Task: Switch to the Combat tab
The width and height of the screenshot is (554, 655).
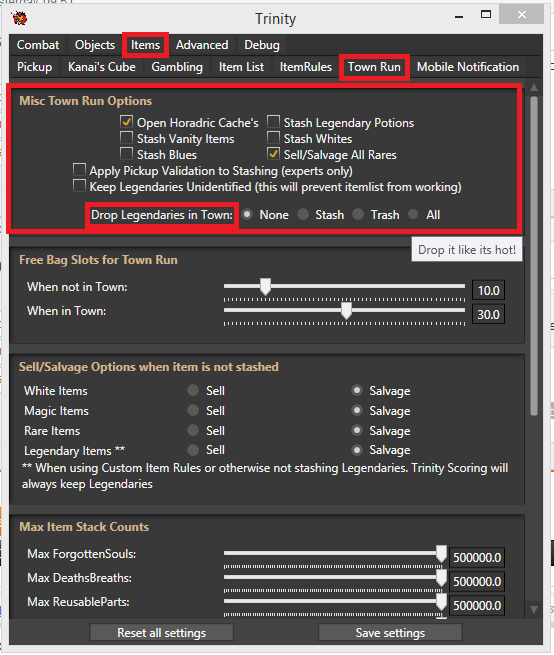Action: point(38,45)
